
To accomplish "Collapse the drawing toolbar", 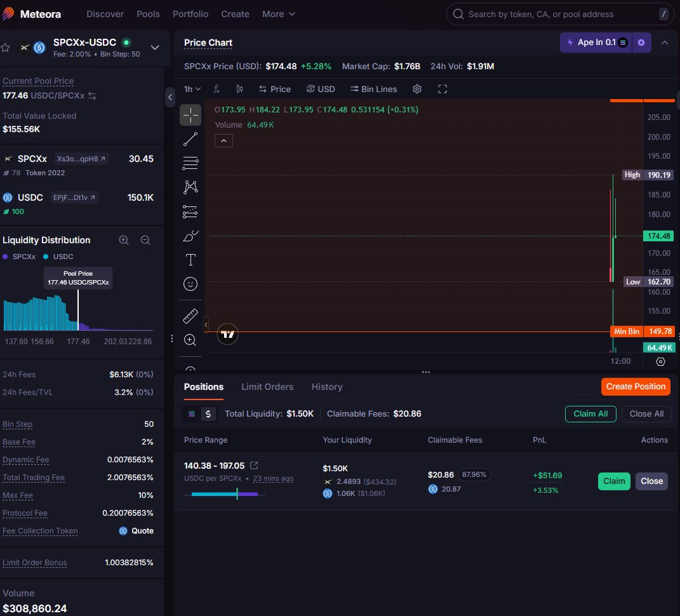I will (206, 325).
